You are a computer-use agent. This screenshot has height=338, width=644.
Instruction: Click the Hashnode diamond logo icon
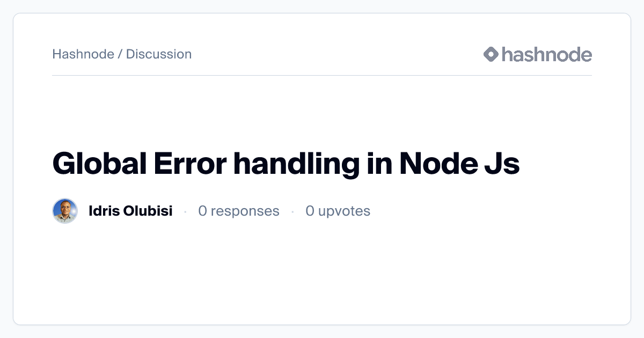tap(491, 54)
